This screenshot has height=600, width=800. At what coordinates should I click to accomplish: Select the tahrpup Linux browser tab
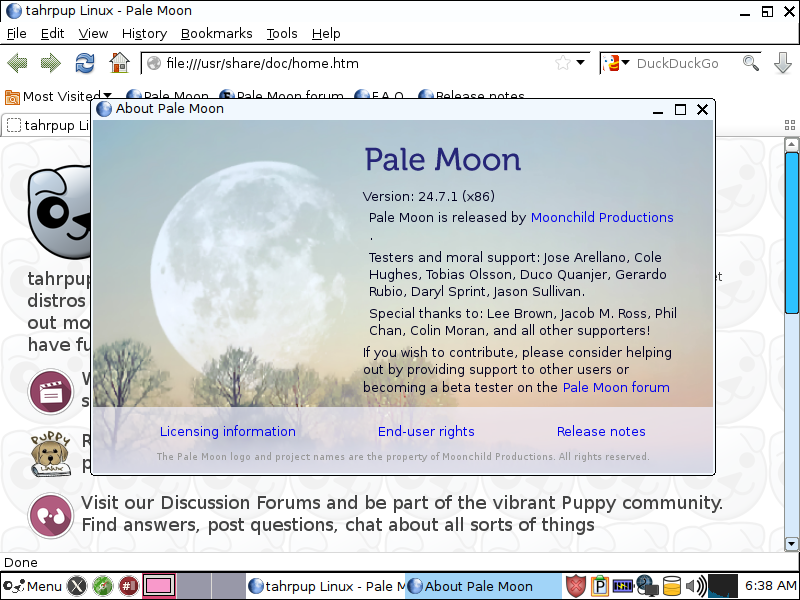pos(47,125)
